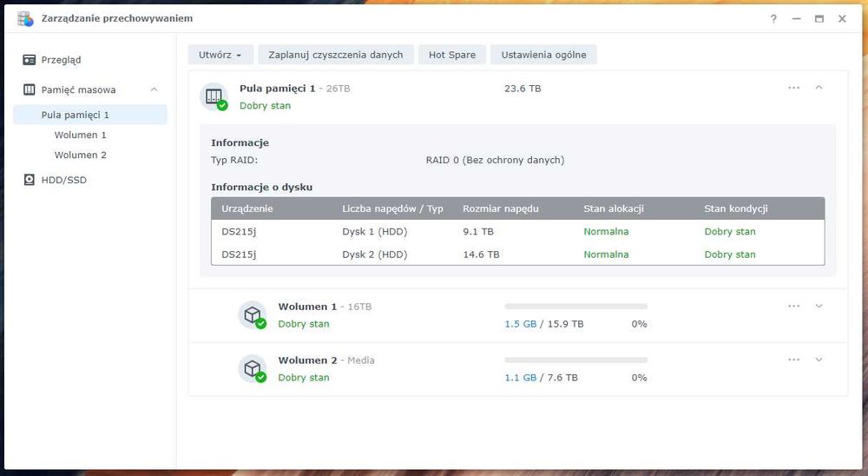Click the 9.1 TB drive size cell
The height and width of the screenshot is (476, 868).
[478, 232]
